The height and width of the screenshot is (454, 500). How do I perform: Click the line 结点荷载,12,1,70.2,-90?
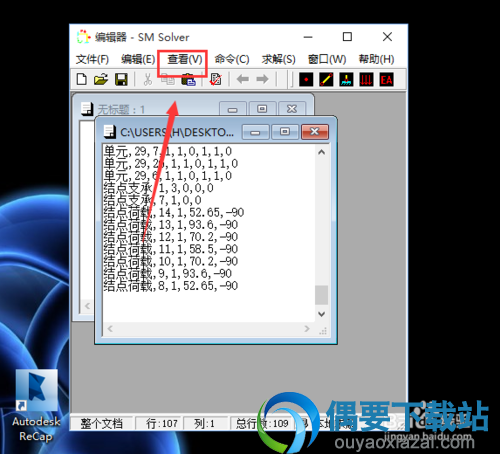point(171,237)
